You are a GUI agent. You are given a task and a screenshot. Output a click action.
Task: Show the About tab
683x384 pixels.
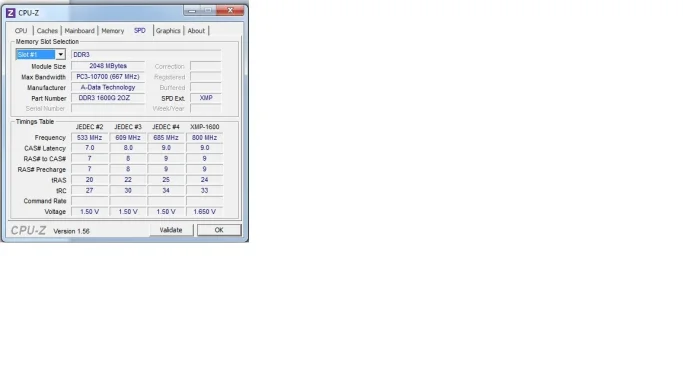196,31
